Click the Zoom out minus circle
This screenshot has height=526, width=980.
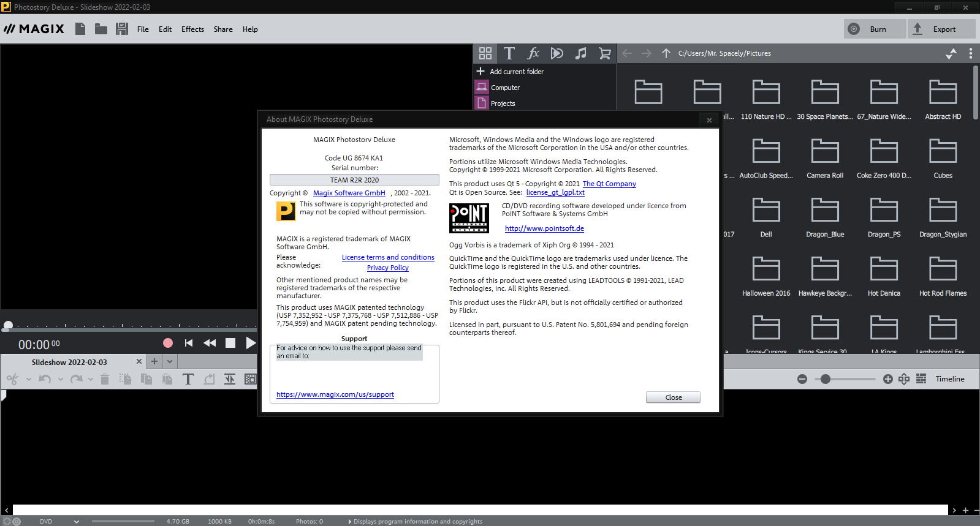(x=802, y=379)
